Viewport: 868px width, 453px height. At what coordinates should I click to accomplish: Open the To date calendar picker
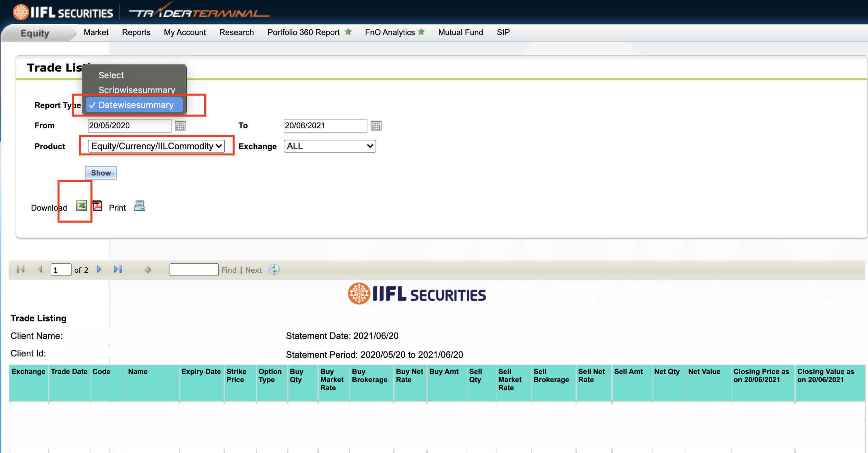tap(376, 126)
